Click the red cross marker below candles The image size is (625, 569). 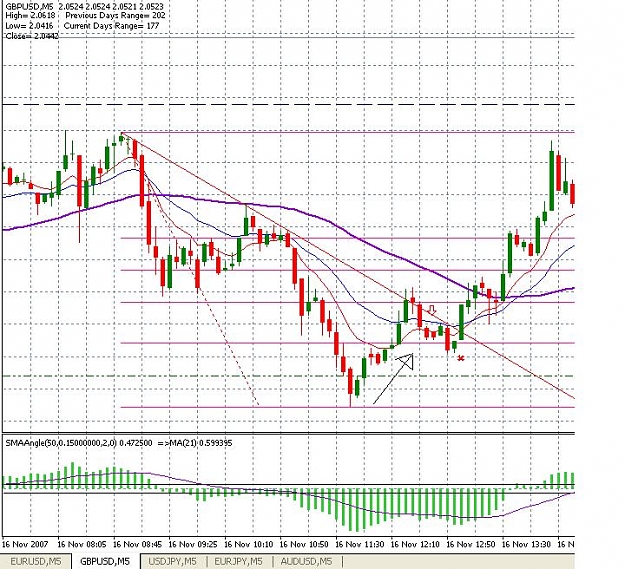click(x=461, y=359)
